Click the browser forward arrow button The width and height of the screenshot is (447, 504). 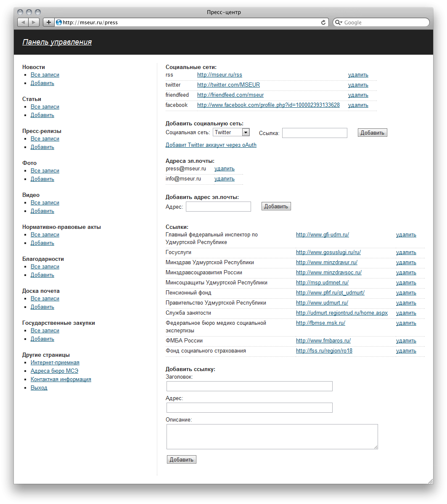(34, 22)
